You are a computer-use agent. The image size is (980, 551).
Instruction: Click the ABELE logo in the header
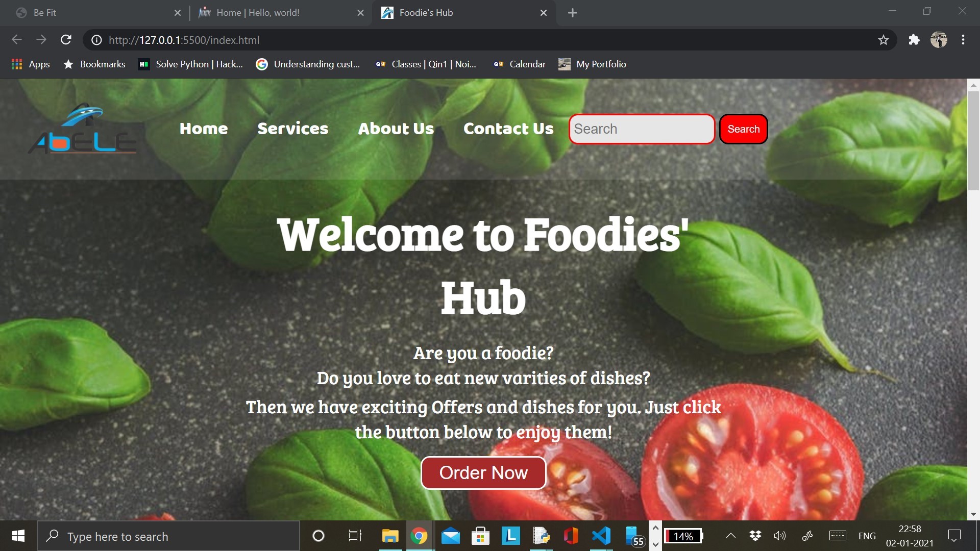coord(83,129)
